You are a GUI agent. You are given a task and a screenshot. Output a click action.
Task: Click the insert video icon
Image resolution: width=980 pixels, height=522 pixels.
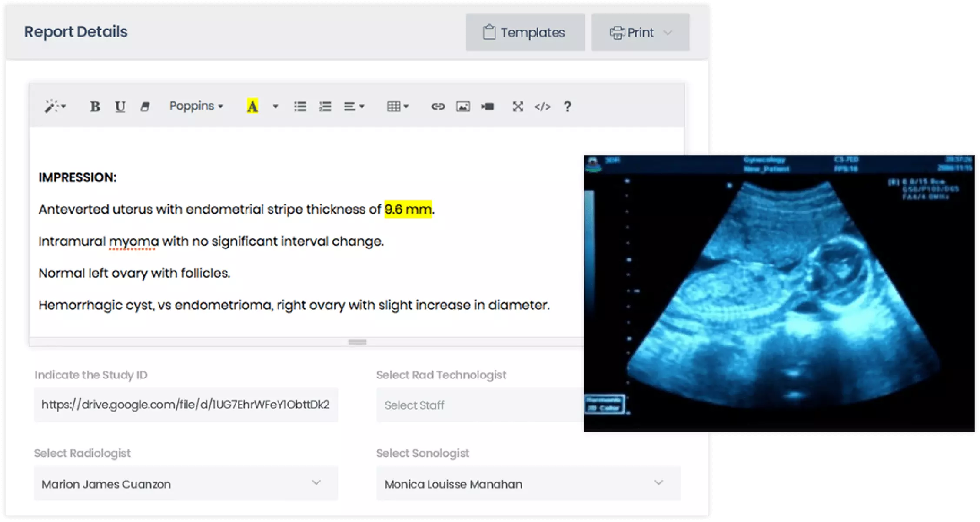tap(487, 106)
